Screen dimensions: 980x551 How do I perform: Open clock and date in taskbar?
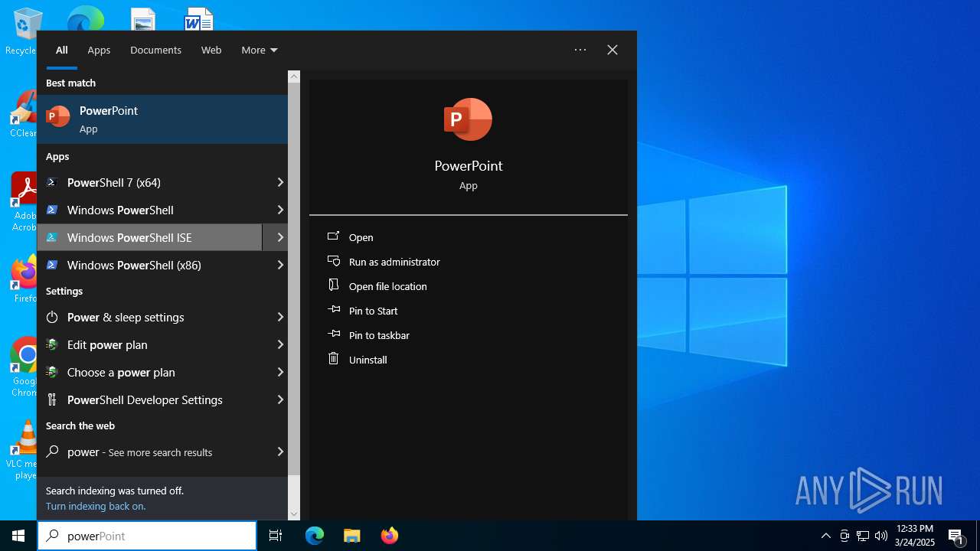tap(915, 536)
